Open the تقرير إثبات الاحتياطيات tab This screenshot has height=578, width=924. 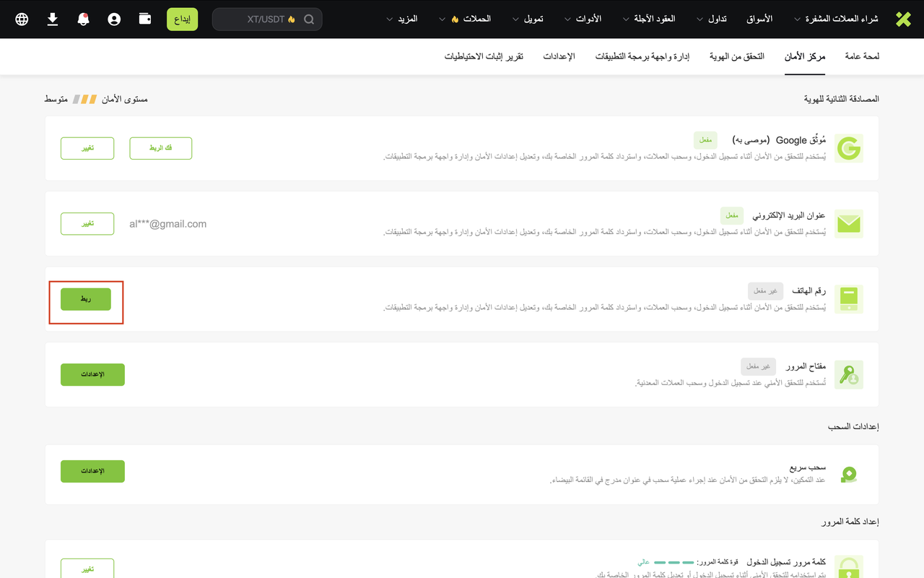pos(484,56)
